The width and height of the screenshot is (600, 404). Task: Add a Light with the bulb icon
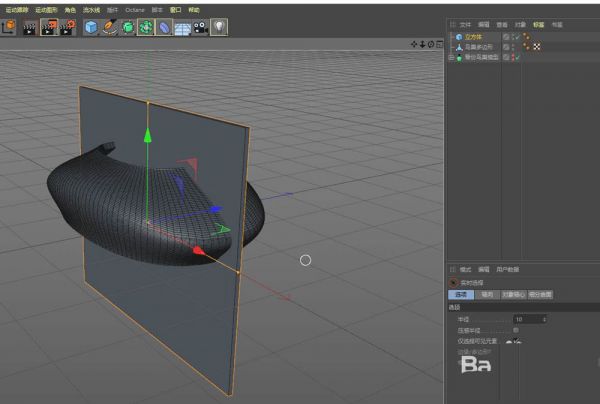coord(219,27)
